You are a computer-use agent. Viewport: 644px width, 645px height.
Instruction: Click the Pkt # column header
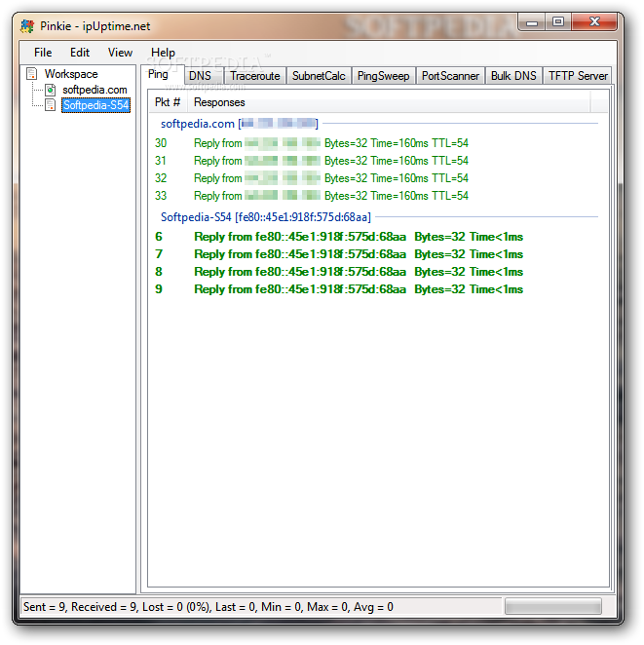168,102
